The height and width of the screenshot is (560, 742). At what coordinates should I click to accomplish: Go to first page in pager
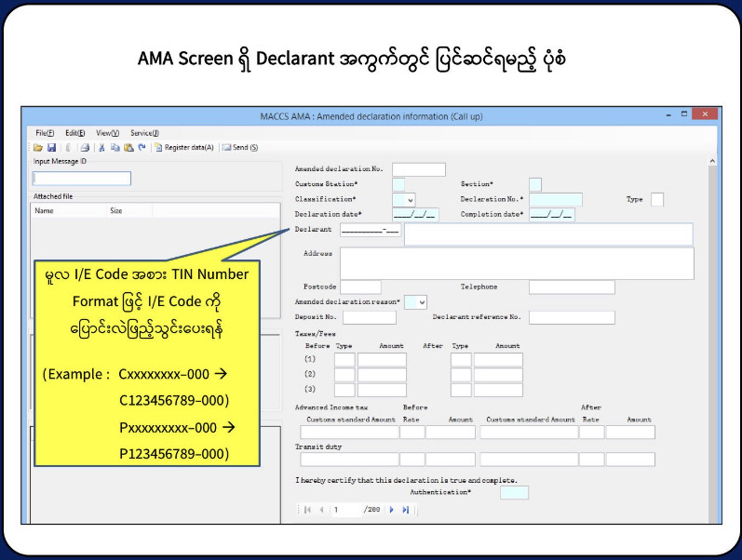307,510
